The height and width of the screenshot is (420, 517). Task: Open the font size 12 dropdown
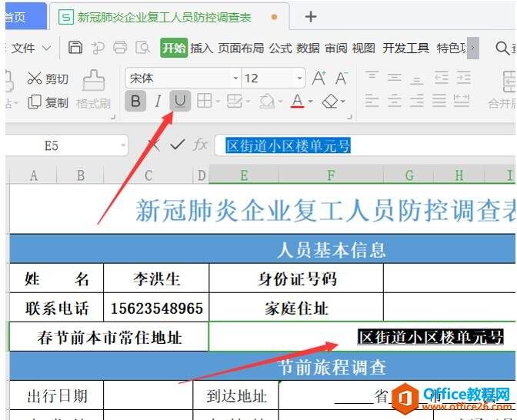tap(299, 78)
